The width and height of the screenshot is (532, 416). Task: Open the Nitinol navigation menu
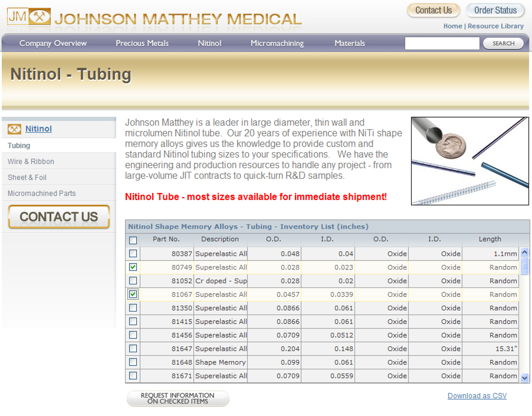tap(210, 43)
